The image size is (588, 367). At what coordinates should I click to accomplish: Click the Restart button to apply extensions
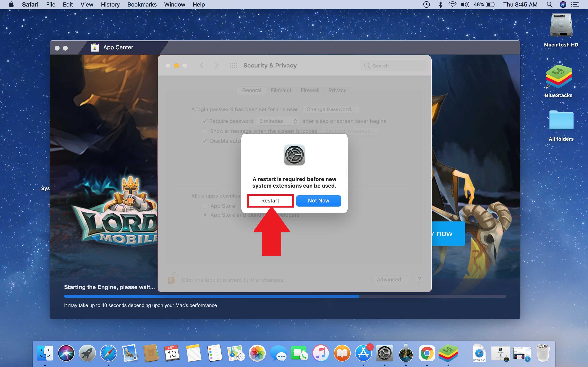270,200
